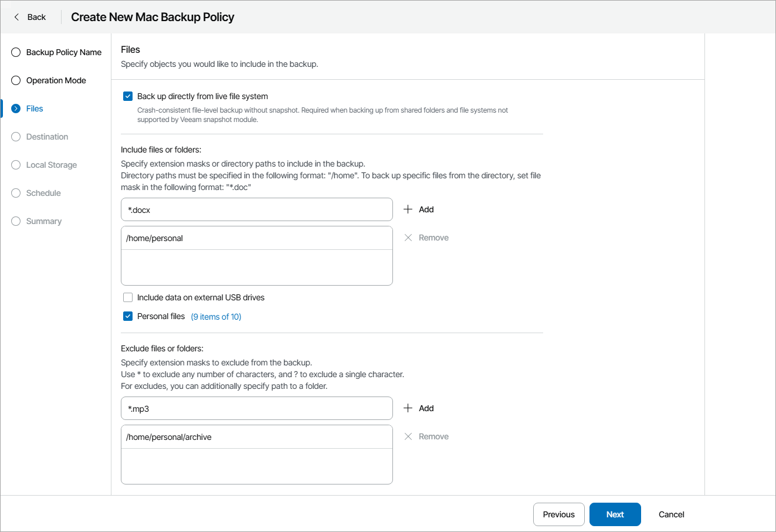The height and width of the screenshot is (532, 776).
Task: Disable Back up directly from live file system
Action: (x=128, y=96)
